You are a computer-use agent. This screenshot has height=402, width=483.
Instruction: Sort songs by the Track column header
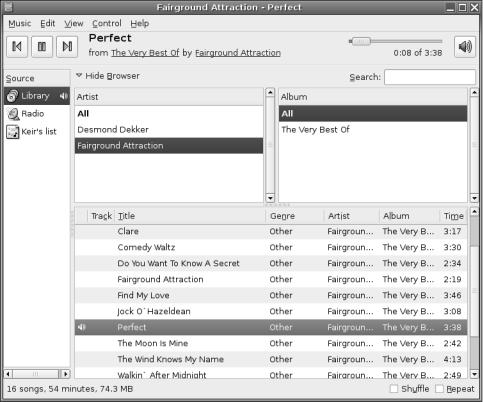coord(101,216)
